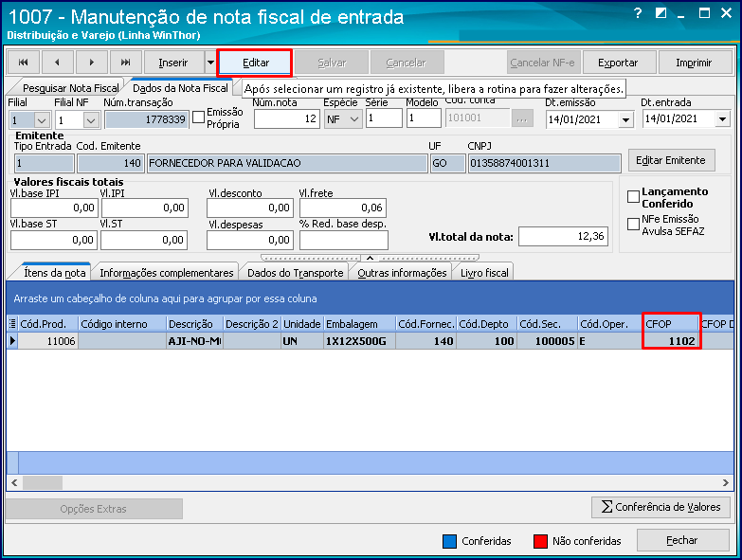Switch to Pesquisar Nota Fiscal tab

[x=70, y=88]
